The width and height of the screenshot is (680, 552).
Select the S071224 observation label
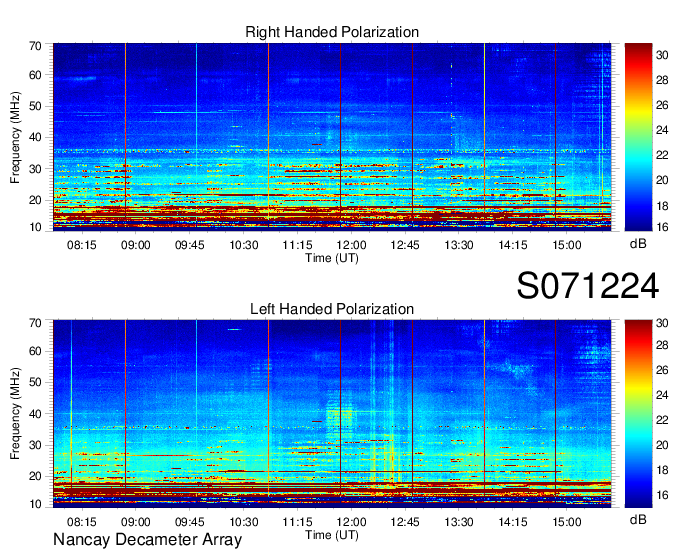588,286
